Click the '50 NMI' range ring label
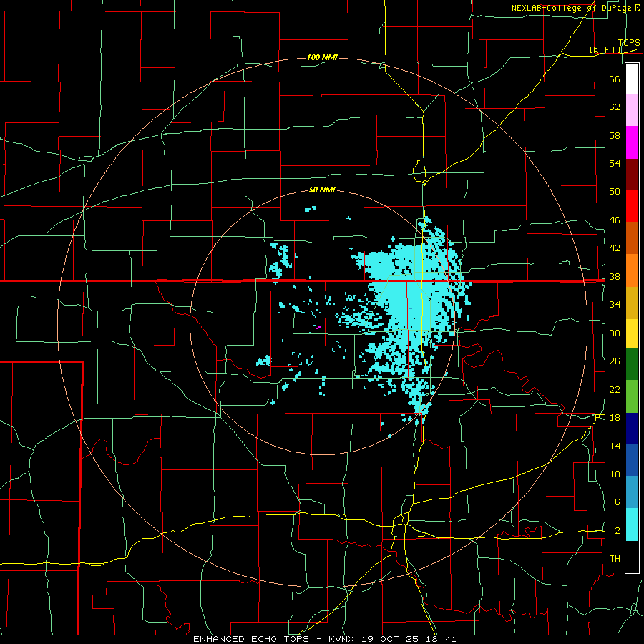Screen dimensions: 644x644 click(x=322, y=190)
